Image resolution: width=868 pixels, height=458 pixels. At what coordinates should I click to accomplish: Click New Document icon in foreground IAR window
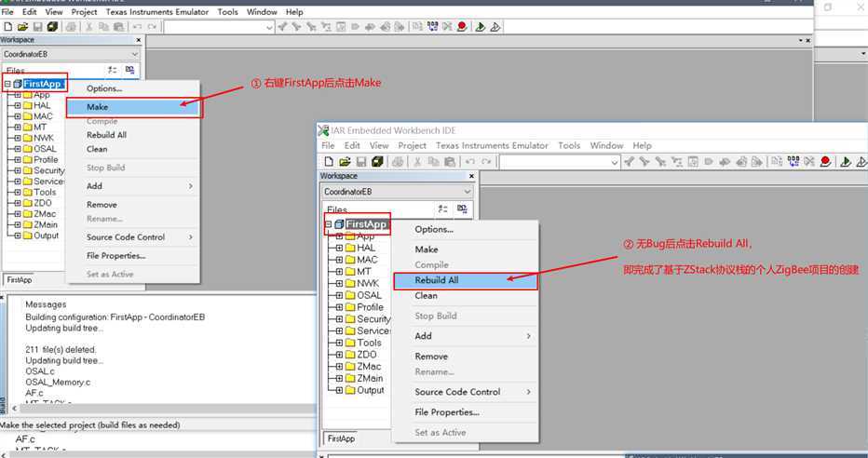329,162
